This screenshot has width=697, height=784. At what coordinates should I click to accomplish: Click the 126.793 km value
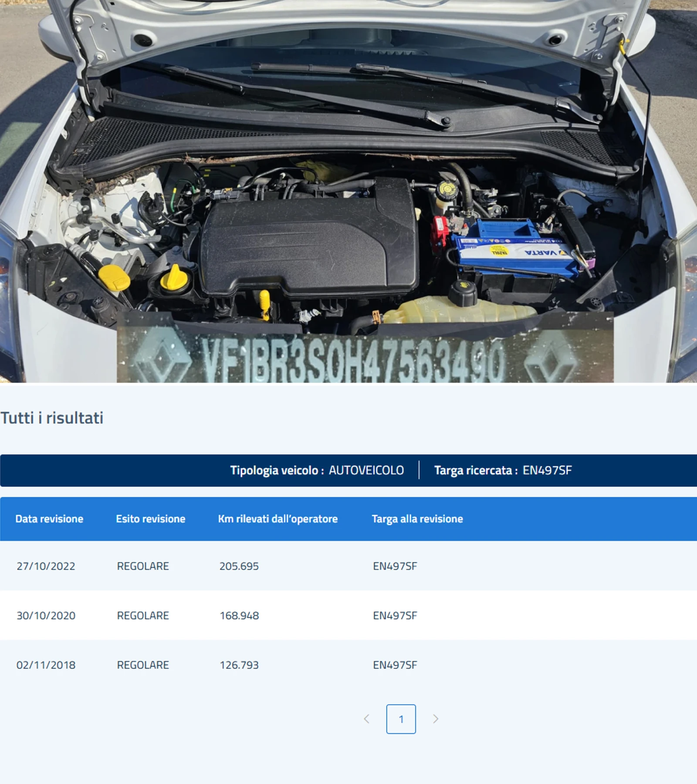point(239,665)
